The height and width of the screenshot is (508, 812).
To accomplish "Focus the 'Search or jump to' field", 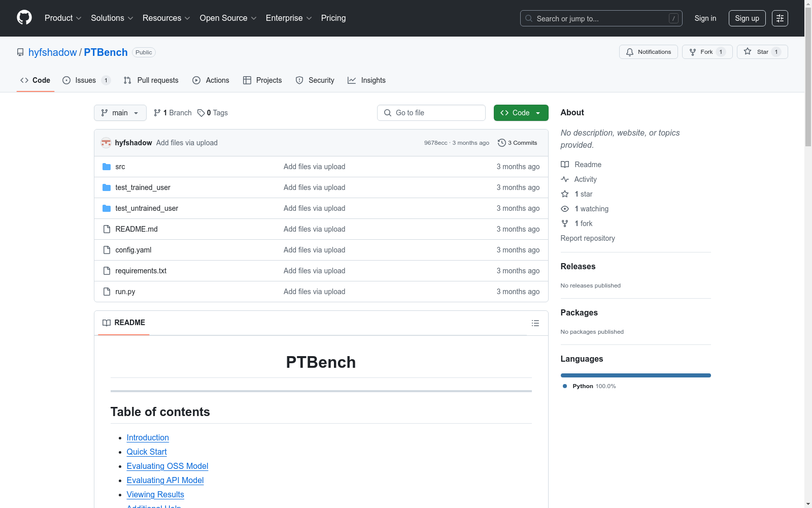I will pos(601,18).
